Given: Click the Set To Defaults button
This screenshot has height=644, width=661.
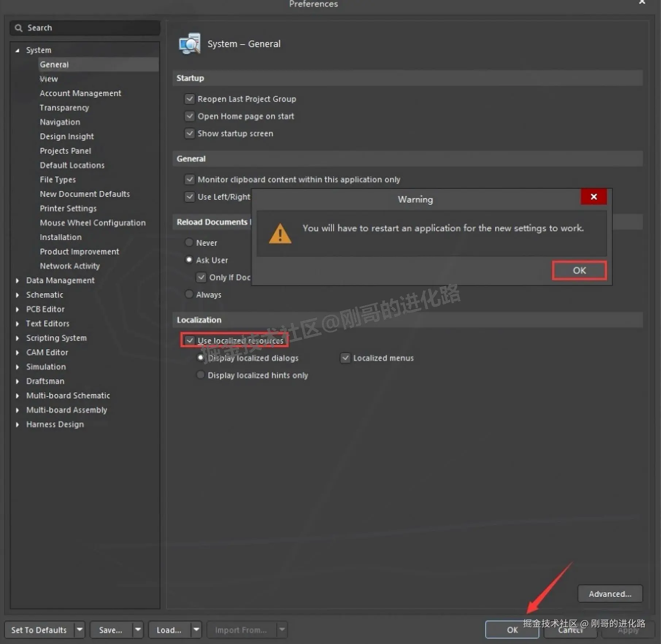Looking at the screenshot, I should click(x=39, y=630).
